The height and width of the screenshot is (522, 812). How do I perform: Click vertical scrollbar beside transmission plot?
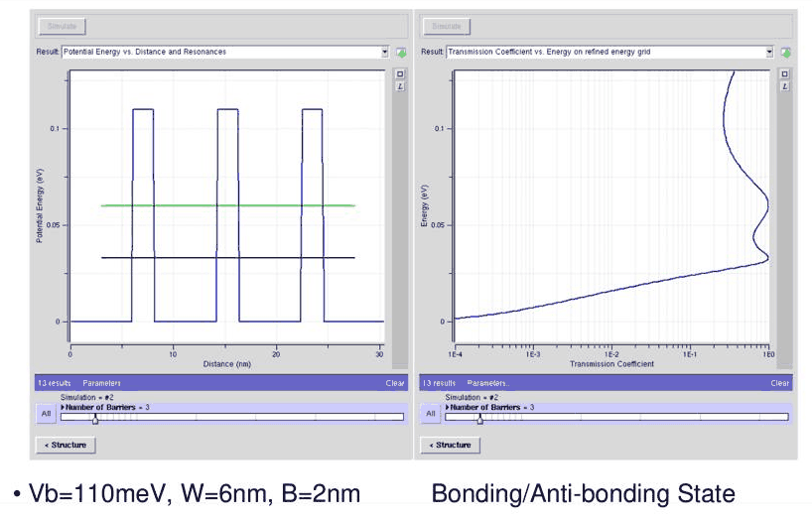784,230
